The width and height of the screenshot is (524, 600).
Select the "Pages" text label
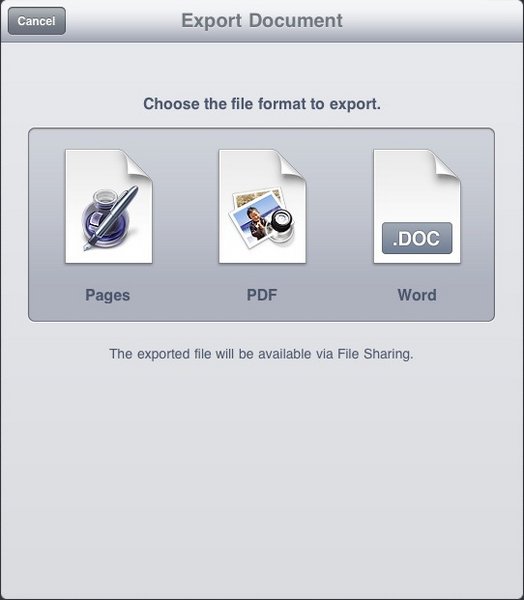[x=108, y=295]
